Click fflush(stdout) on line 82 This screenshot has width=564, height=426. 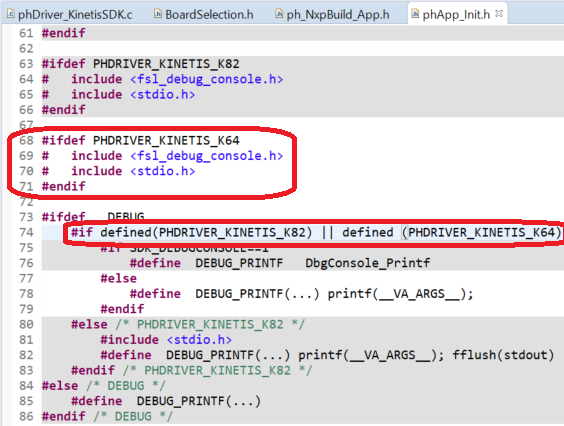click(x=503, y=355)
